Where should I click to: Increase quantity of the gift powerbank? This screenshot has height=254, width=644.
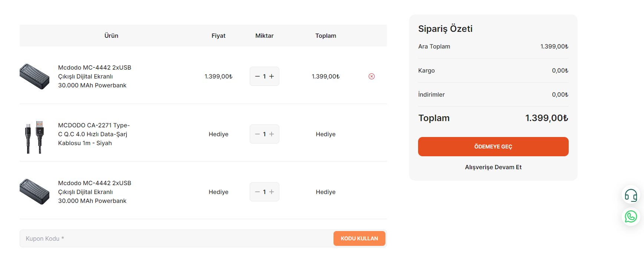coord(272,192)
